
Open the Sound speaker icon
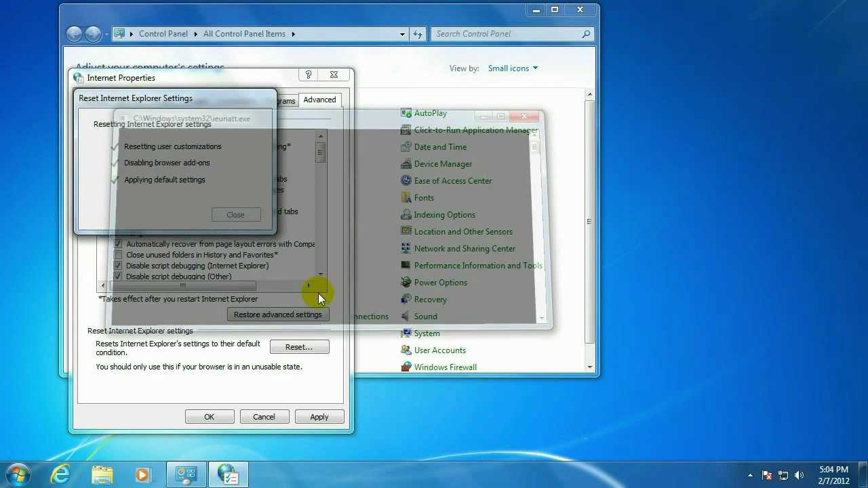[406, 317]
